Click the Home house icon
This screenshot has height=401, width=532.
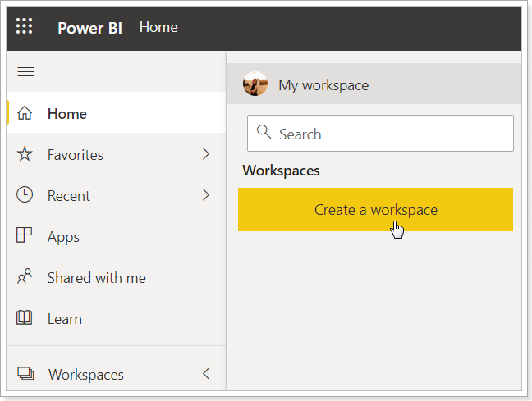point(25,113)
